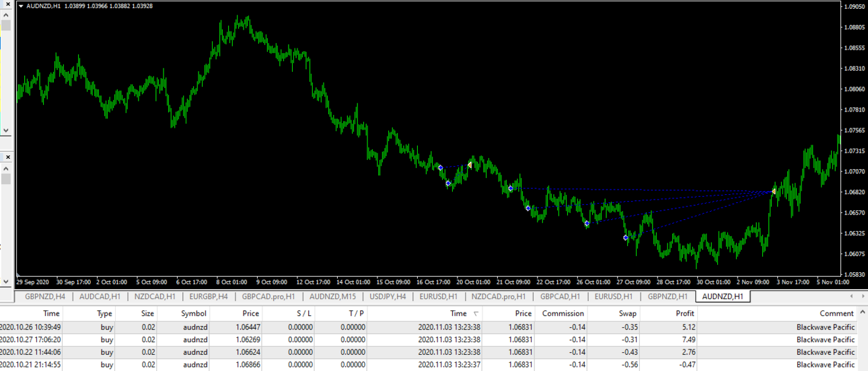Viewport: 868px width, 371px height.
Task: Click lowest buy arrow marker at 27 Oct 09:00
Action: (x=626, y=237)
